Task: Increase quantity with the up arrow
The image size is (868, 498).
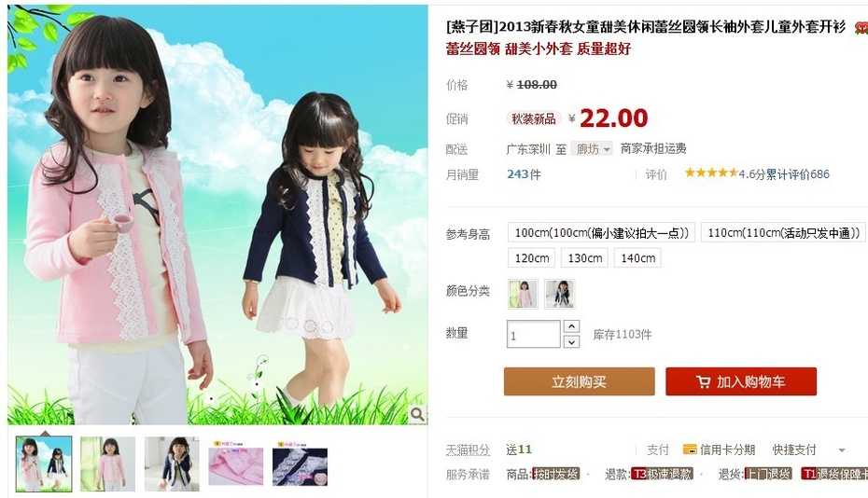Action: (571, 326)
